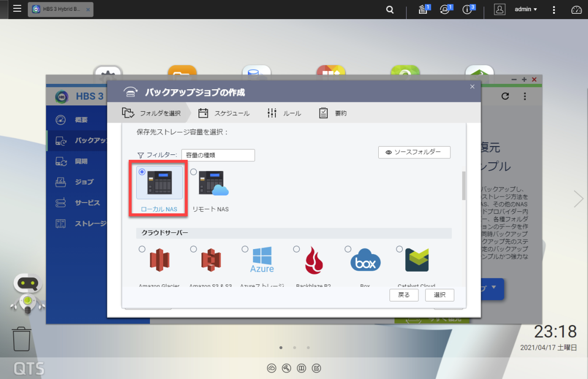Close the backup job creation dialog
The width and height of the screenshot is (588, 379).
click(x=472, y=87)
